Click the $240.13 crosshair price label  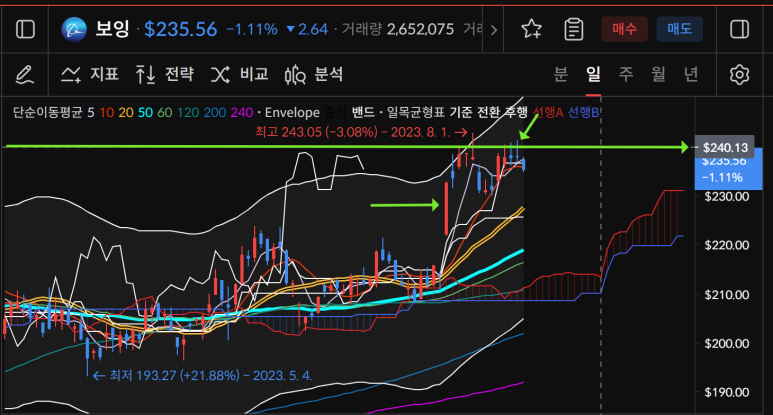point(725,147)
